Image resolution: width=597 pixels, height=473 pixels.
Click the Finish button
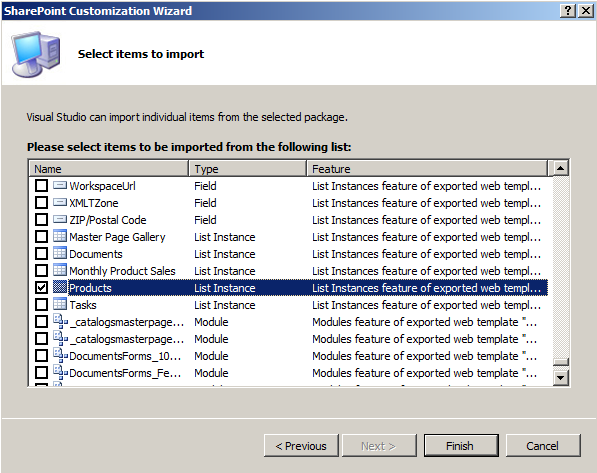(461, 445)
